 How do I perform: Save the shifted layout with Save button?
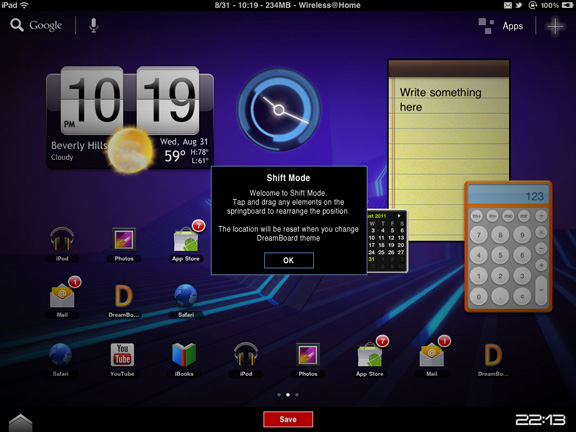[288, 420]
